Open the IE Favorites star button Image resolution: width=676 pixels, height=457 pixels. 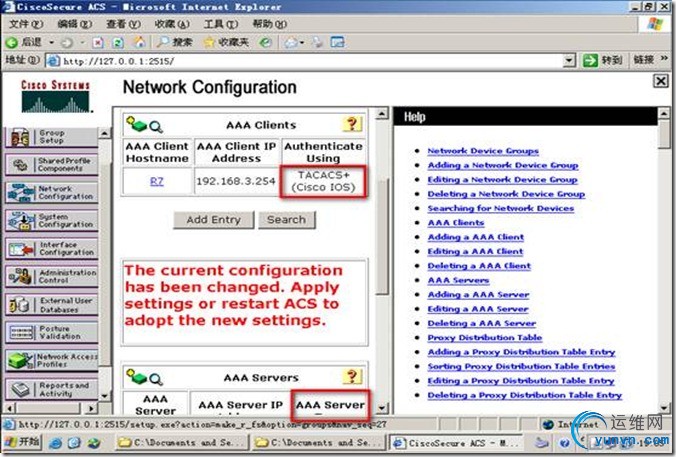[226, 42]
